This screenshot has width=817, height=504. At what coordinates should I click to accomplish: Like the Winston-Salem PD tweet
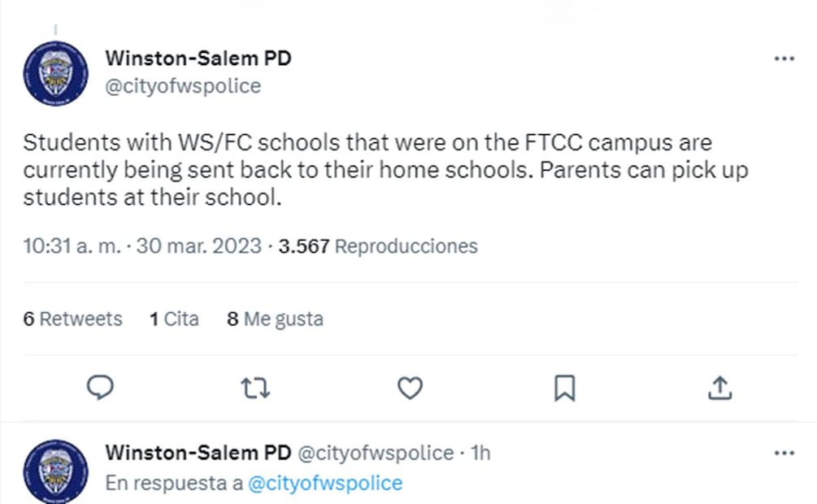click(x=410, y=388)
